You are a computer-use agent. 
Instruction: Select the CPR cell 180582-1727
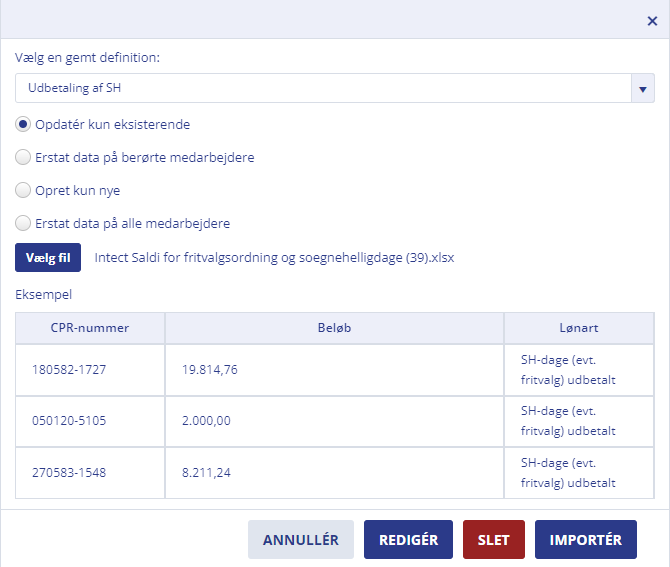coord(90,370)
